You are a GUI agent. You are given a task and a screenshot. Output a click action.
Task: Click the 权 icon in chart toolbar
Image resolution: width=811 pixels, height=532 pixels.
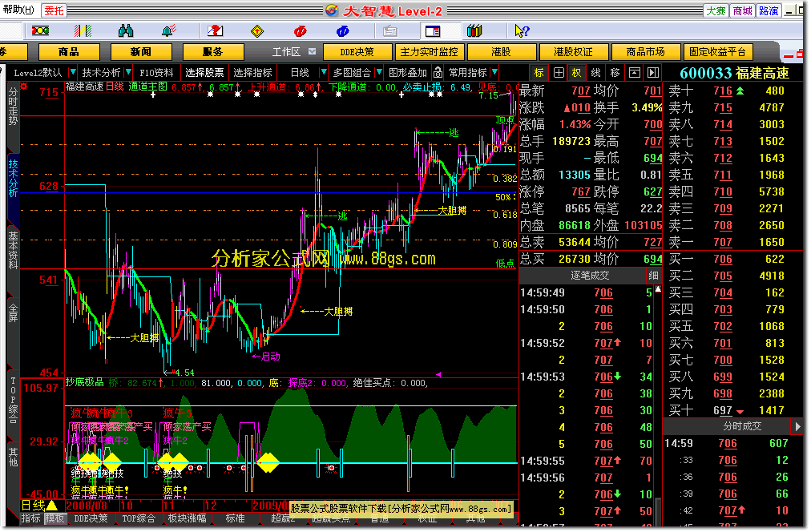point(577,73)
